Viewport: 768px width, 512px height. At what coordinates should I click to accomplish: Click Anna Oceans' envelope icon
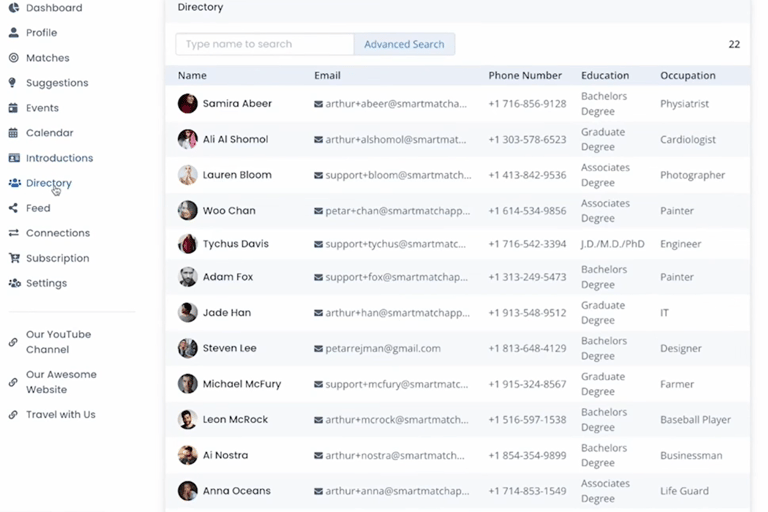[x=318, y=491]
